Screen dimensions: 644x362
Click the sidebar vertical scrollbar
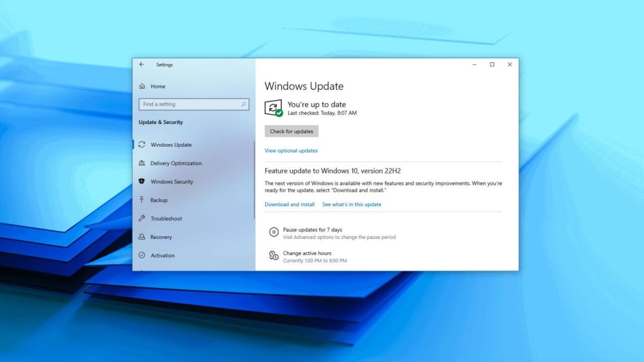click(254, 179)
